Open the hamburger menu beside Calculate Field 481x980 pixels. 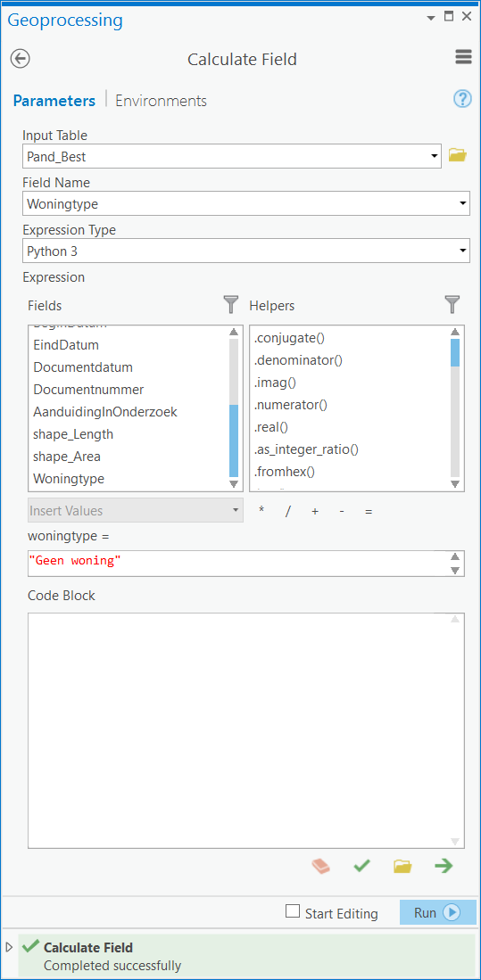463,57
